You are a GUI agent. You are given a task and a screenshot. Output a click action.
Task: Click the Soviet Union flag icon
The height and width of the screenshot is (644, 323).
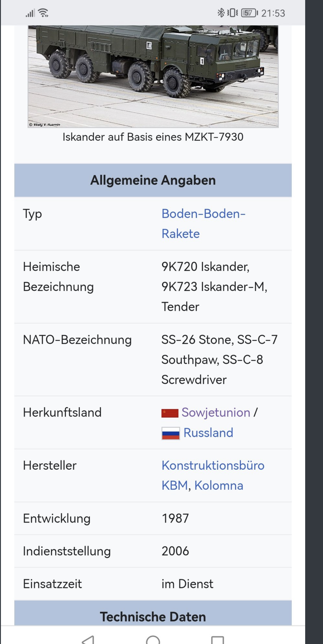tap(170, 413)
